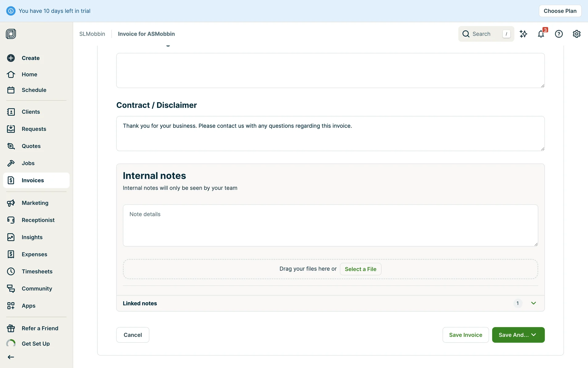Open the Timesheets section
This screenshot has width=588, height=368.
pos(37,271)
